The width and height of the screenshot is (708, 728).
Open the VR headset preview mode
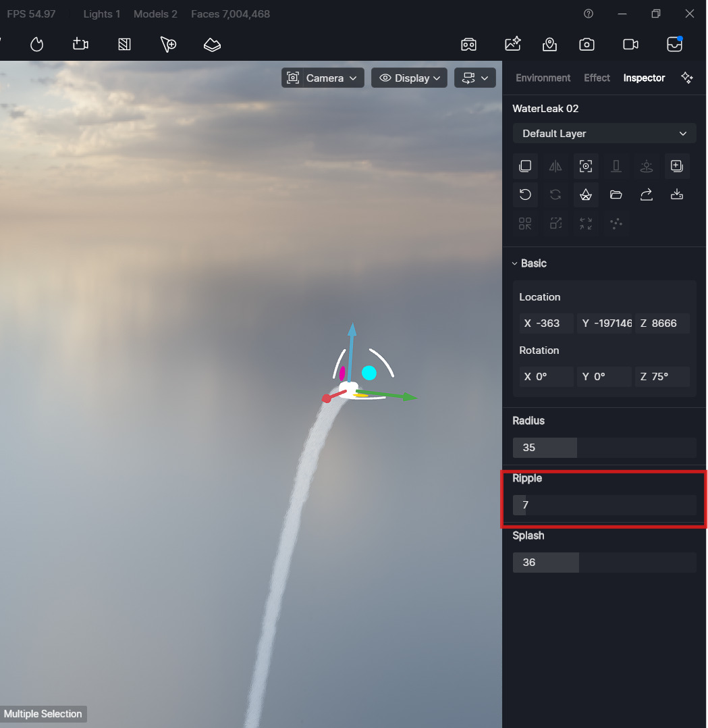point(468,45)
